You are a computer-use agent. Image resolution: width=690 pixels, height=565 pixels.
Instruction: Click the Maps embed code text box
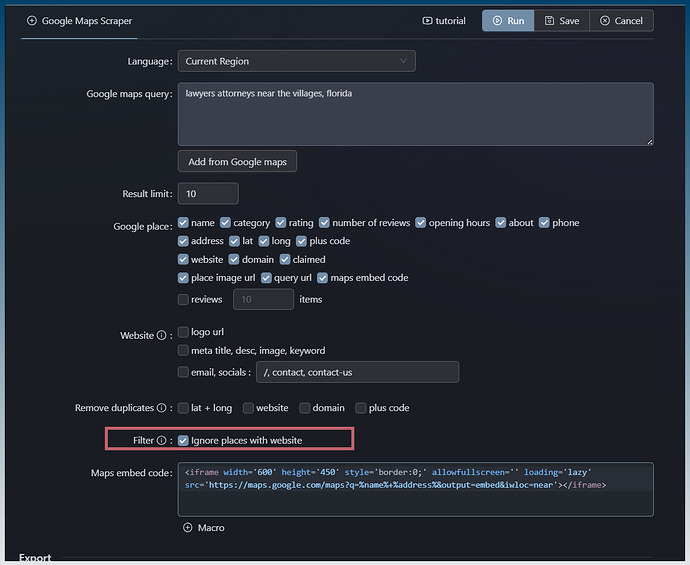point(415,489)
